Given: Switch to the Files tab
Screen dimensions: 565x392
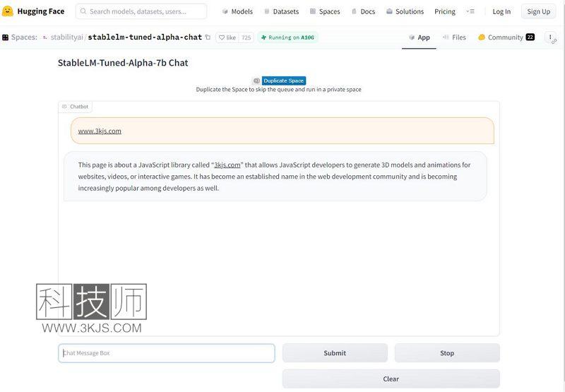Looking at the screenshot, I should click(454, 37).
